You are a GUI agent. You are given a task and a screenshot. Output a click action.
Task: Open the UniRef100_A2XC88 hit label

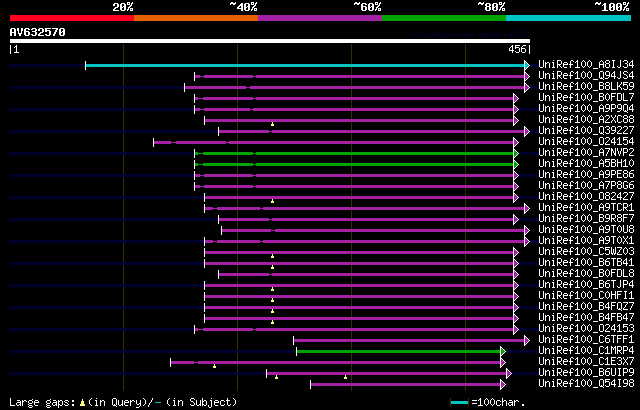coord(586,120)
